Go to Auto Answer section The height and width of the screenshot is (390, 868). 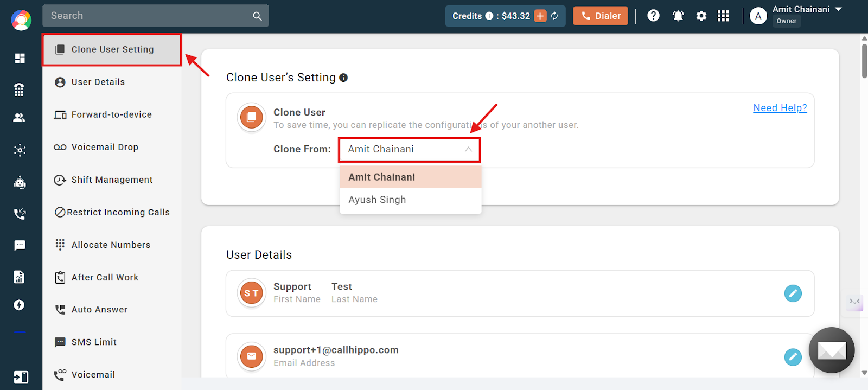click(x=112, y=310)
